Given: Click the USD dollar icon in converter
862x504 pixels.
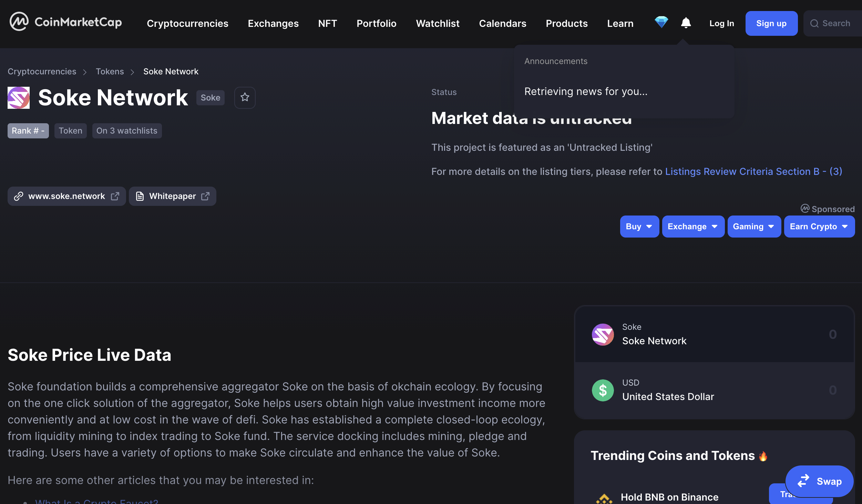Looking at the screenshot, I should [603, 390].
